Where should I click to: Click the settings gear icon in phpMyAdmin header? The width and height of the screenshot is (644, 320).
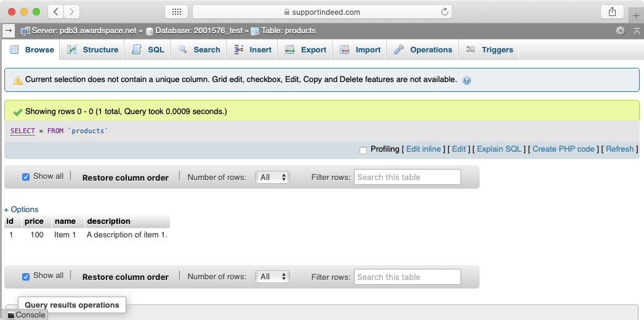[x=620, y=30]
